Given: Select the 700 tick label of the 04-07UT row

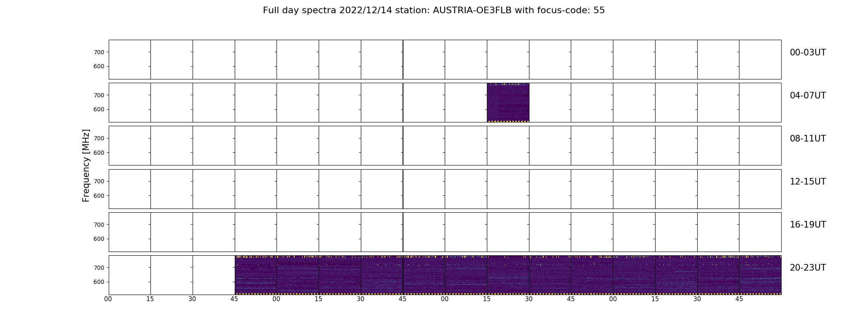Looking at the screenshot, I should [x=99, y=95].
